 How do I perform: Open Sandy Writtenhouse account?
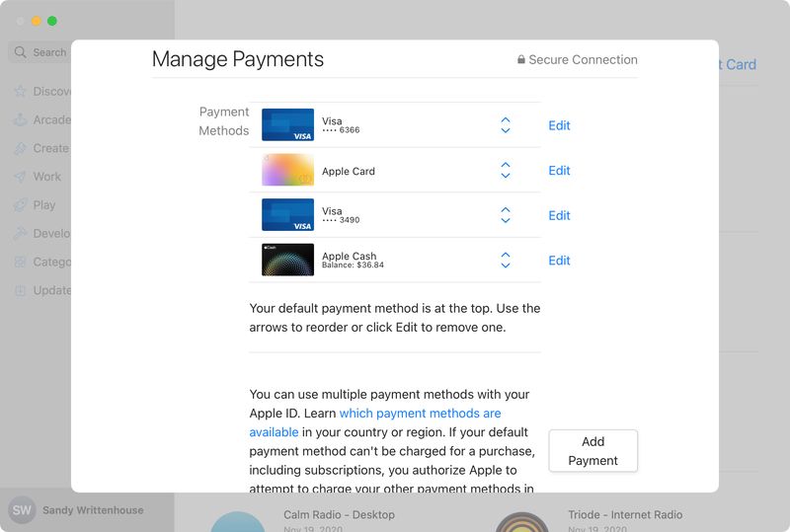coord(93,510)
